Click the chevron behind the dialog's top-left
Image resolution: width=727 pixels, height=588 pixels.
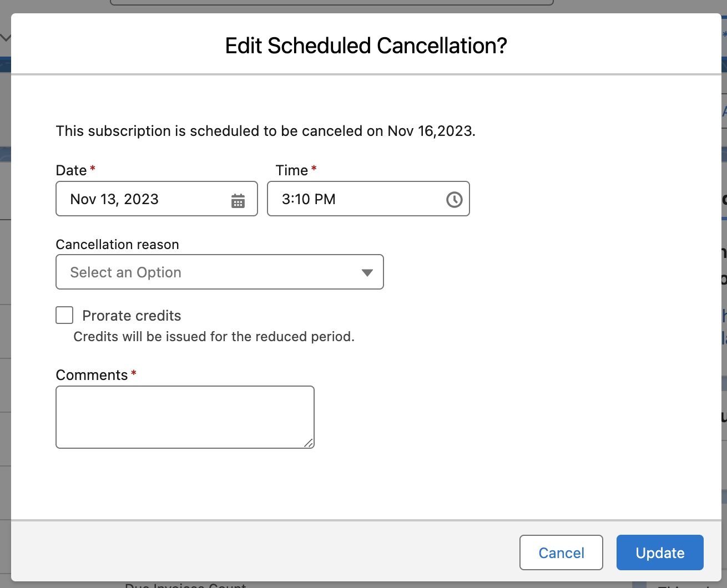(x=6, y=38)
